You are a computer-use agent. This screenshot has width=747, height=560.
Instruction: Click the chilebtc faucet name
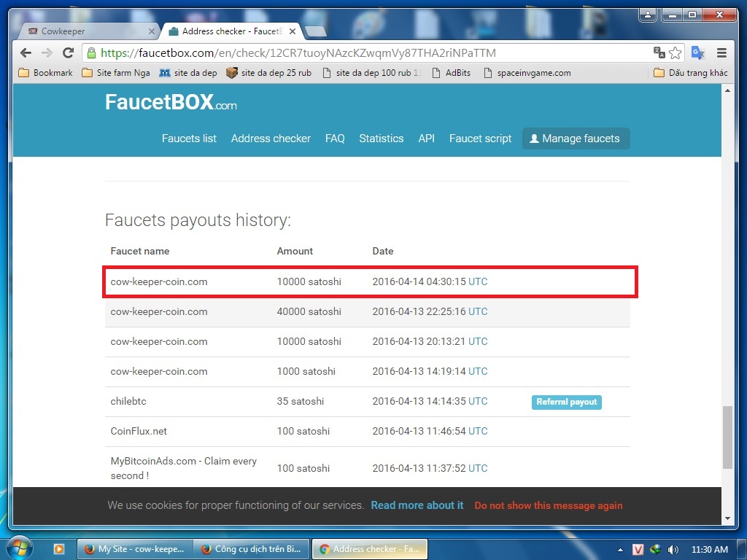pyautogui.click(x=128, y=401)
